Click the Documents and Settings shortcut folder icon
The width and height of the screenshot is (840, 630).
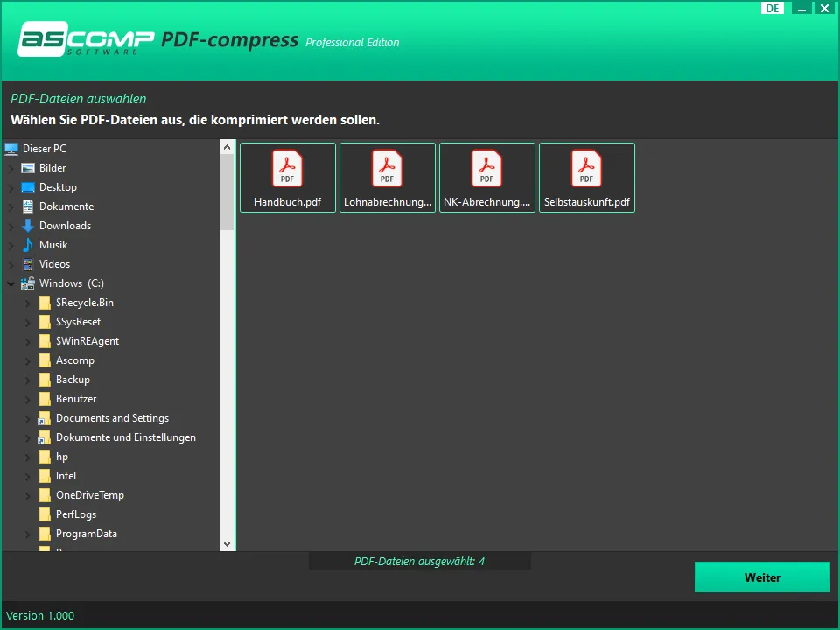tap(45, 418)
